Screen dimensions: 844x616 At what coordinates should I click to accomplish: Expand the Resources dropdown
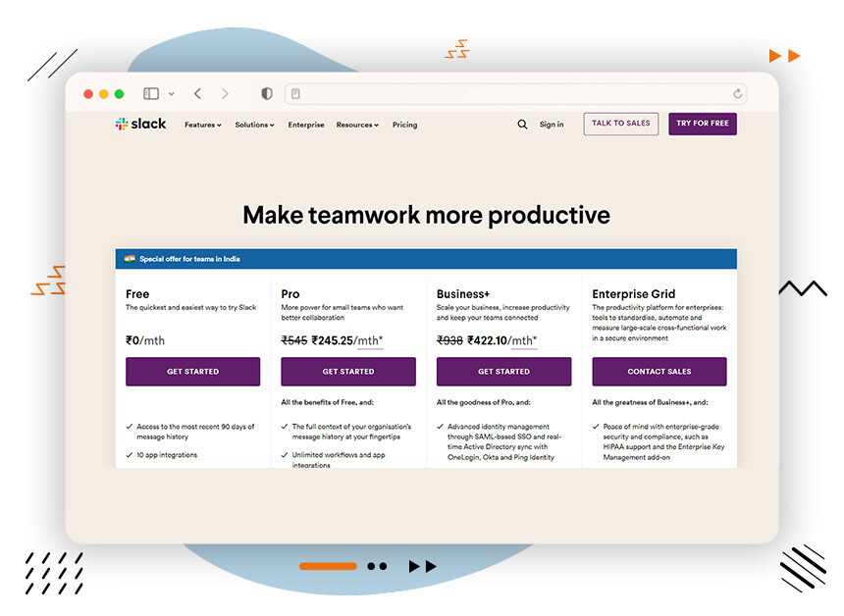click(356, 125)
